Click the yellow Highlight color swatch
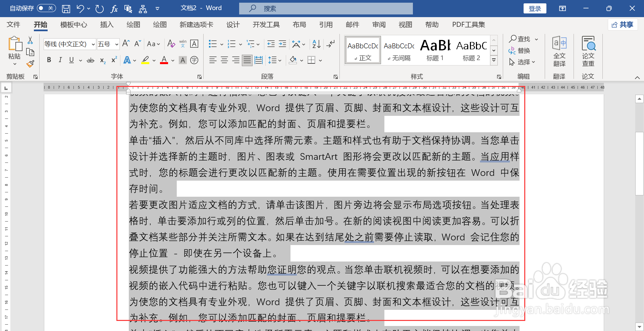 [x=145, y=60]
